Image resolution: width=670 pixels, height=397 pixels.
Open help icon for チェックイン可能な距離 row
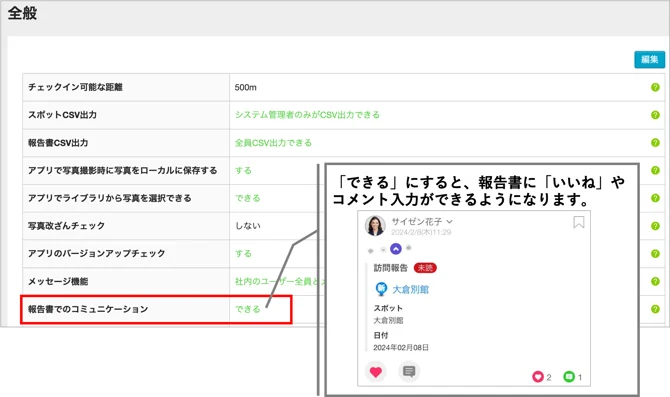point(655,87)
